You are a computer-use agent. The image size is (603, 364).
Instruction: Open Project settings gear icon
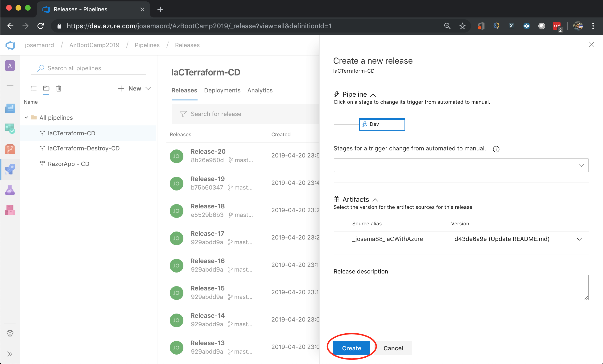(10, 333)
